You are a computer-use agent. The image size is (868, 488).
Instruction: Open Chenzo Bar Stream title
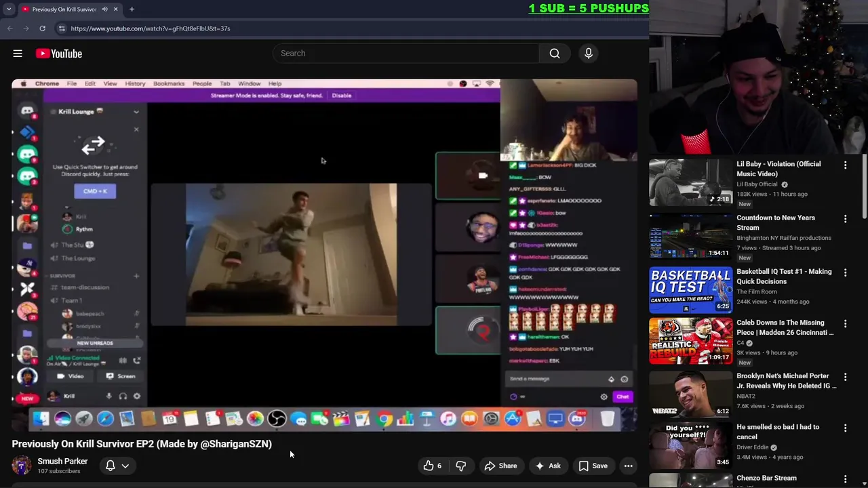click(766, 478)
